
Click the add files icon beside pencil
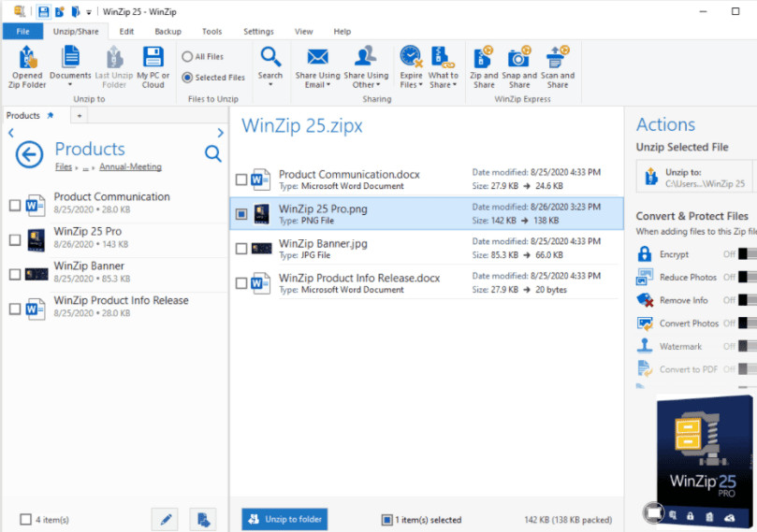point(203,520)
